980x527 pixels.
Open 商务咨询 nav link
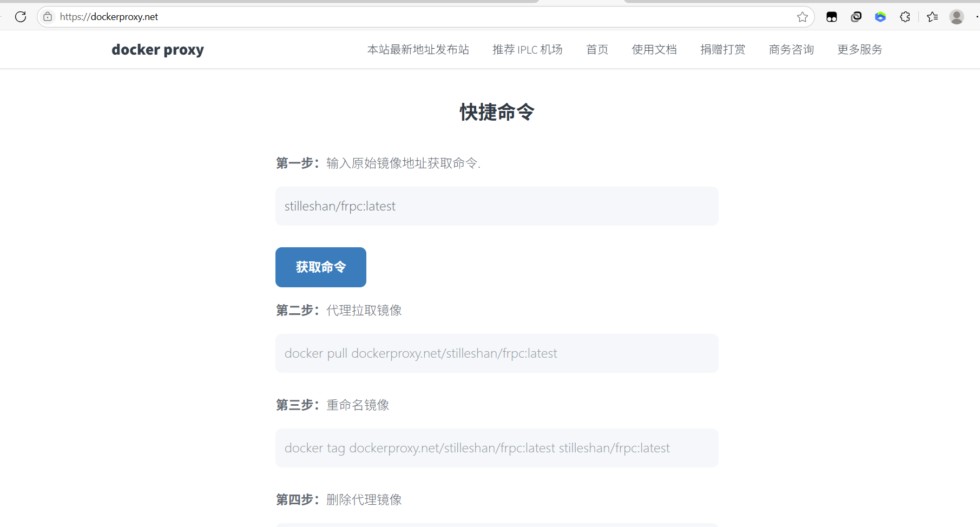click(x=792, y=49)
